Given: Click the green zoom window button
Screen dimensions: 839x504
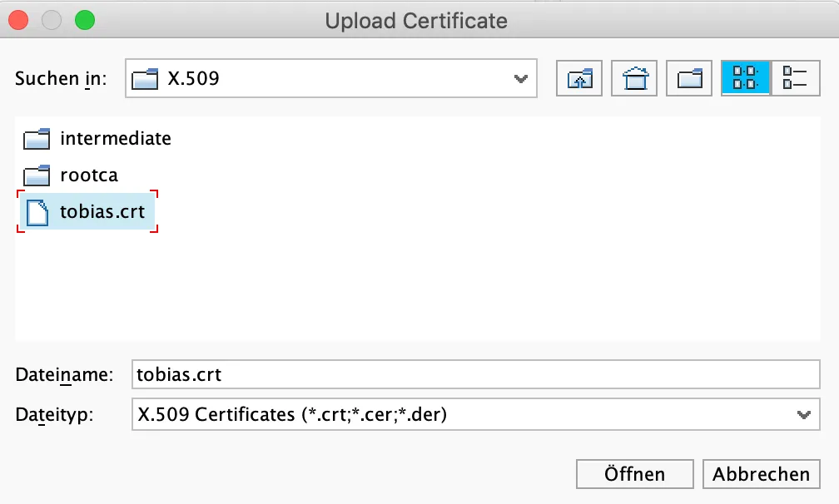Looking at the screenshot, I should 84,19.
